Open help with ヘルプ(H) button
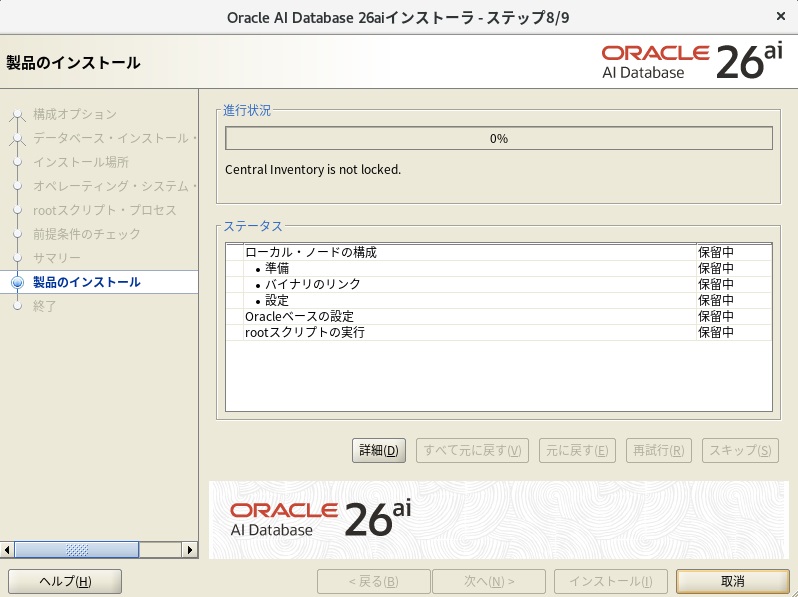798x597 pixels. [65, 581]
